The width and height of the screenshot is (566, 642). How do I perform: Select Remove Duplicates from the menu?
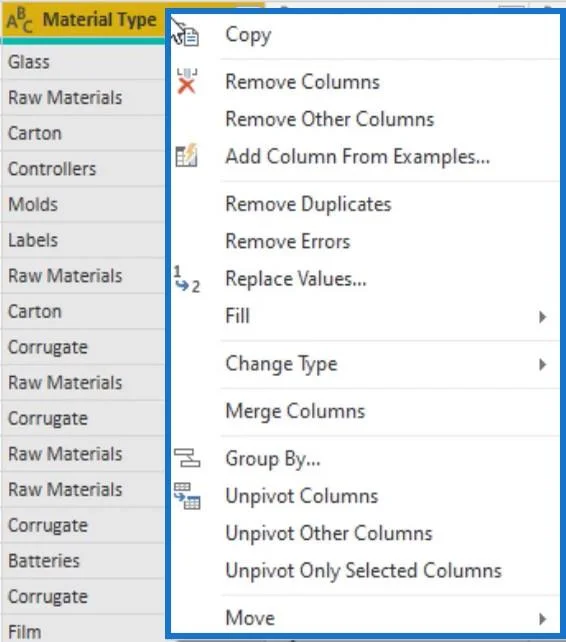click(x=308, y=204)
